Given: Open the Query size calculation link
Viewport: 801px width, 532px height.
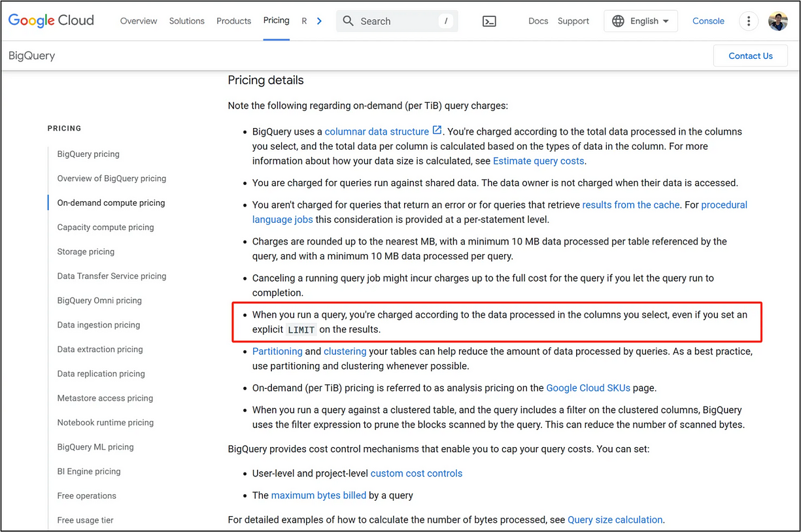Looking at the screenshot, I should tap(615, 520).
